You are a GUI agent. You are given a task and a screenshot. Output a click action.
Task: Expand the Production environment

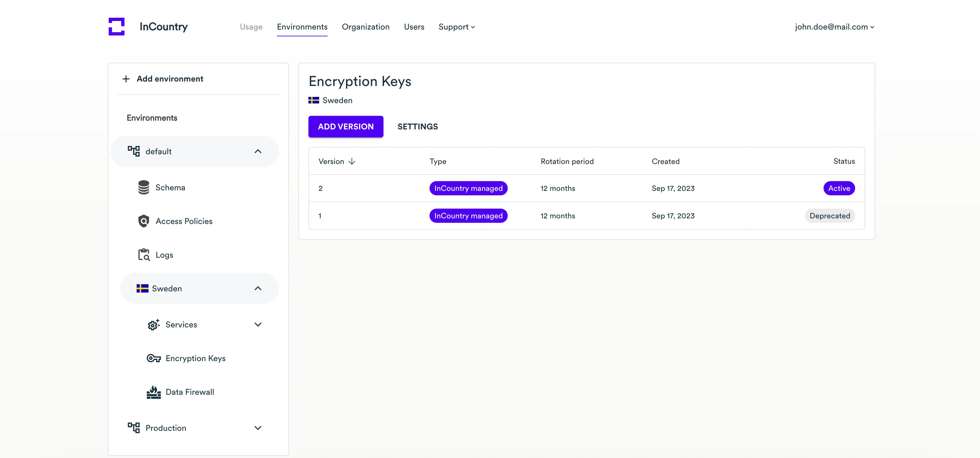258,428
